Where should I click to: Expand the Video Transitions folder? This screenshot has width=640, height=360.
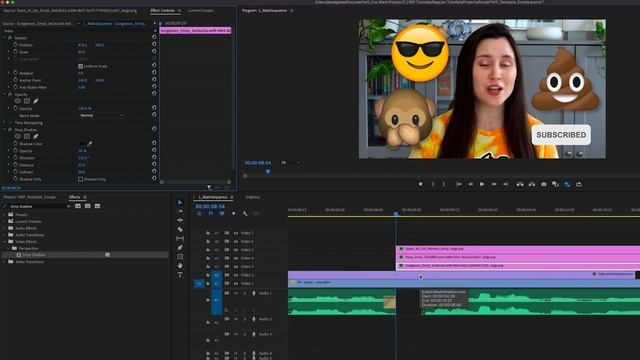4,262
